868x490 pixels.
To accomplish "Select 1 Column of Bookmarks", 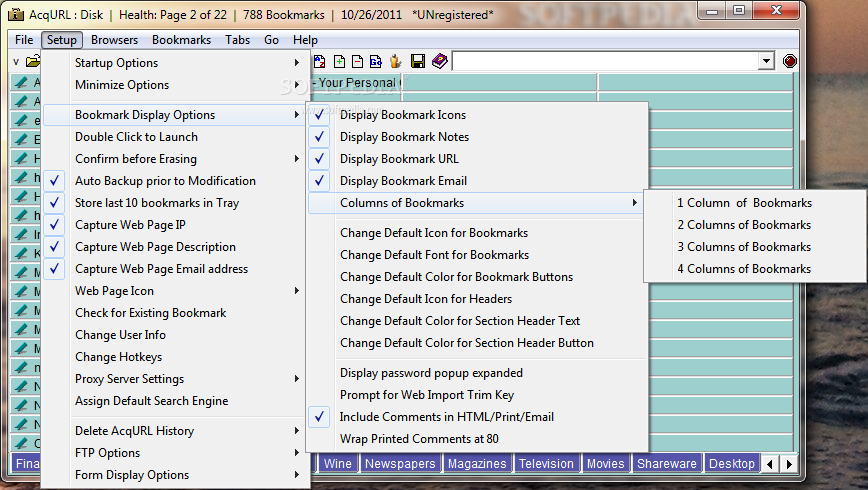I will [755, 203].
